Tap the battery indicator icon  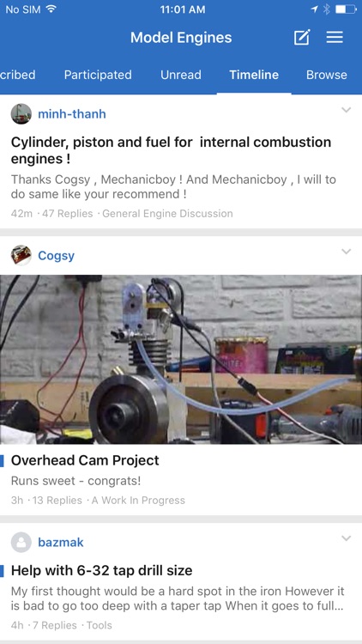[346, 9]
